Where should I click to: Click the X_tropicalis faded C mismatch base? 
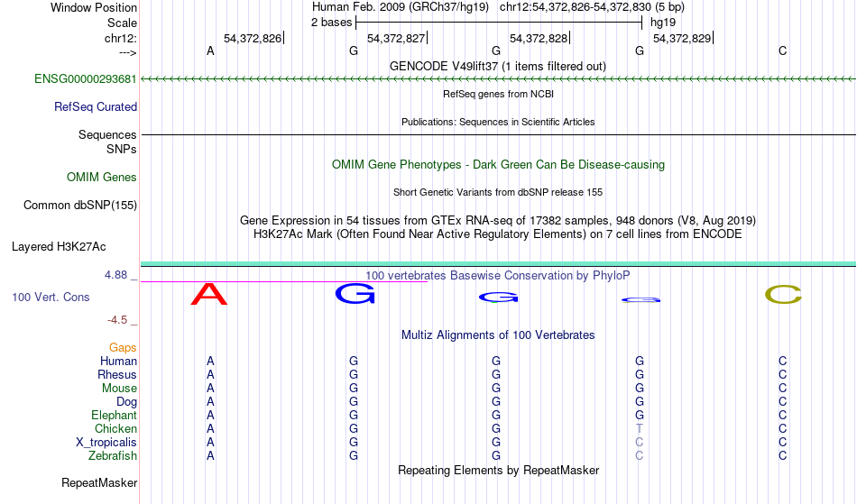coord(640,443)
